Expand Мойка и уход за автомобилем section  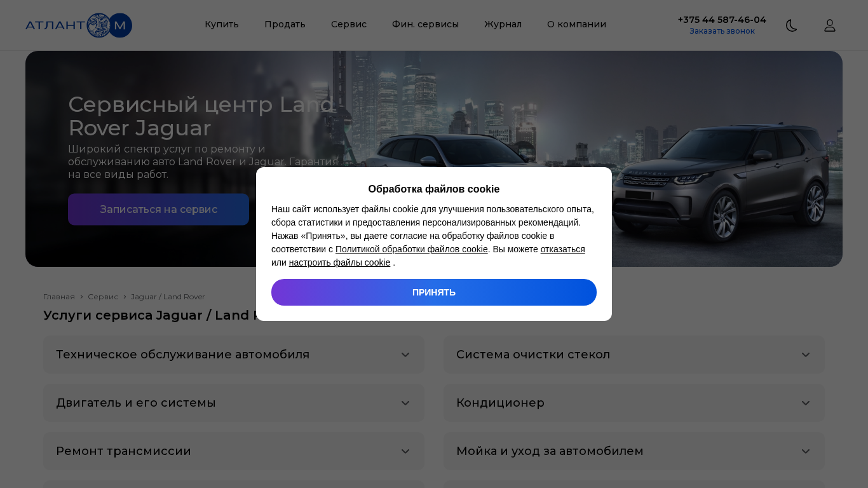634,451
